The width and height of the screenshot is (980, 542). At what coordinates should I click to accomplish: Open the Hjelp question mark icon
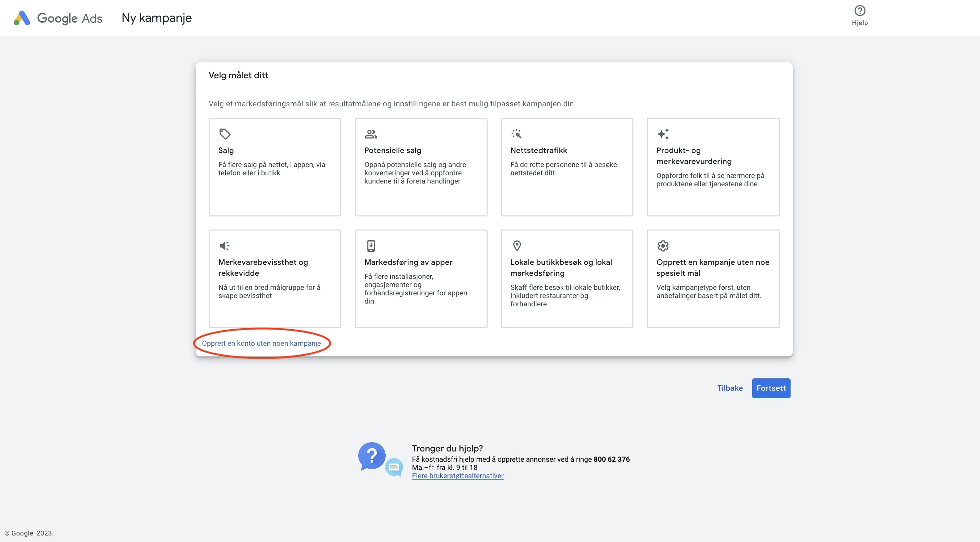click(x=860, y=11)
